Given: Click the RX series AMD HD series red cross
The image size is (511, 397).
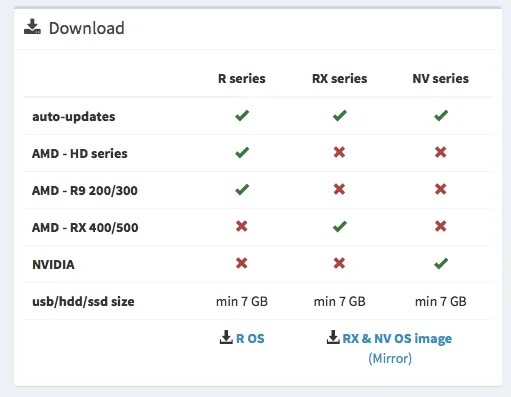Looking at the screenshot, I should 339,153.
